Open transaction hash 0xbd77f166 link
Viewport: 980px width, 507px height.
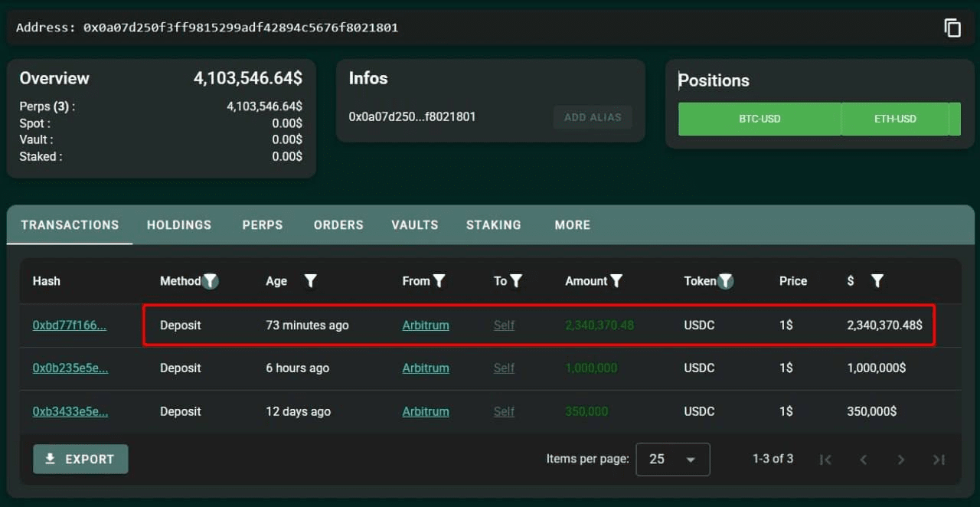70,325
